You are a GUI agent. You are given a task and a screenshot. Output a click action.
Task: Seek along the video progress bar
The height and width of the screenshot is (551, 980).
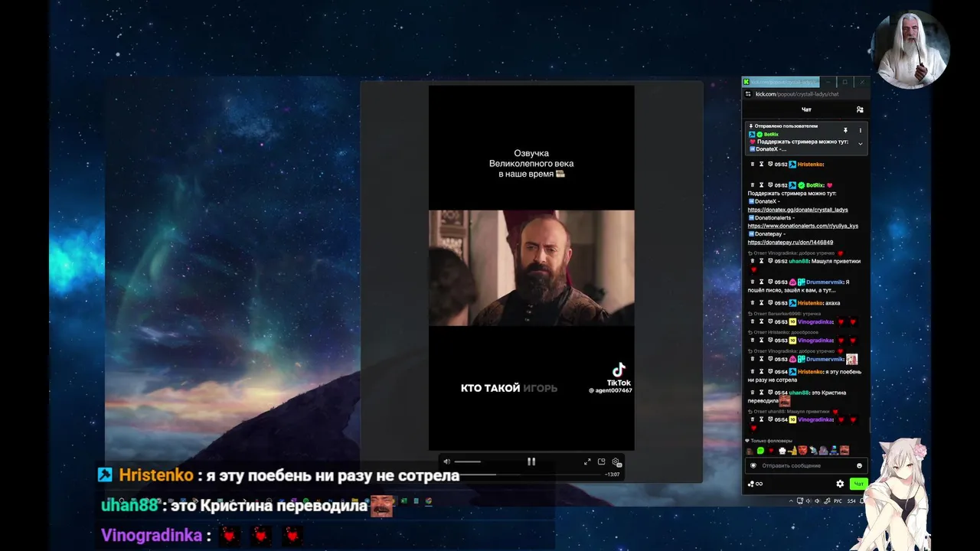tap(529, 474)
